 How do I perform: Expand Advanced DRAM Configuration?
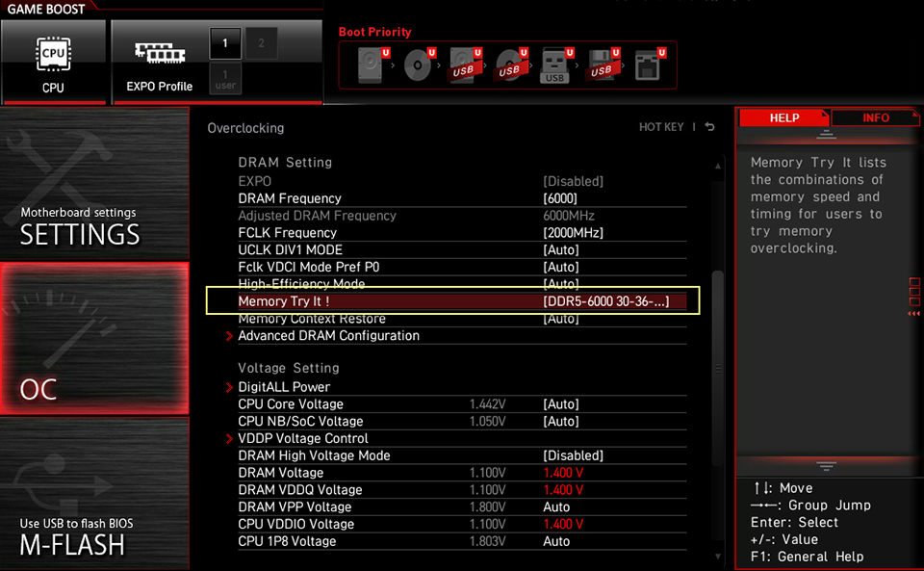328,336
